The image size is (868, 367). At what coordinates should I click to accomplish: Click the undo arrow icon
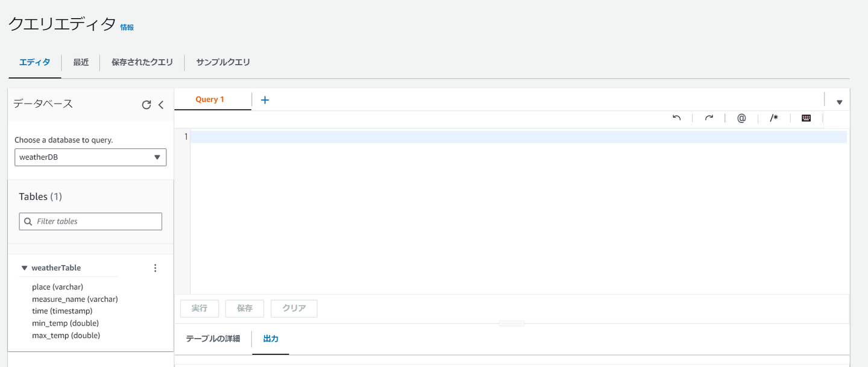[676, 118]
